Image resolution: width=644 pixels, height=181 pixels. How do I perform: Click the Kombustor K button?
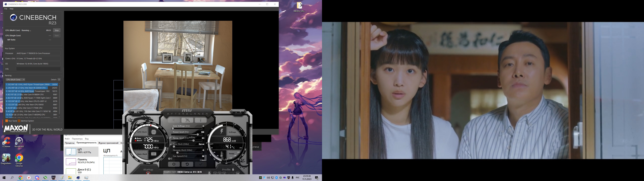coord(174,120)
